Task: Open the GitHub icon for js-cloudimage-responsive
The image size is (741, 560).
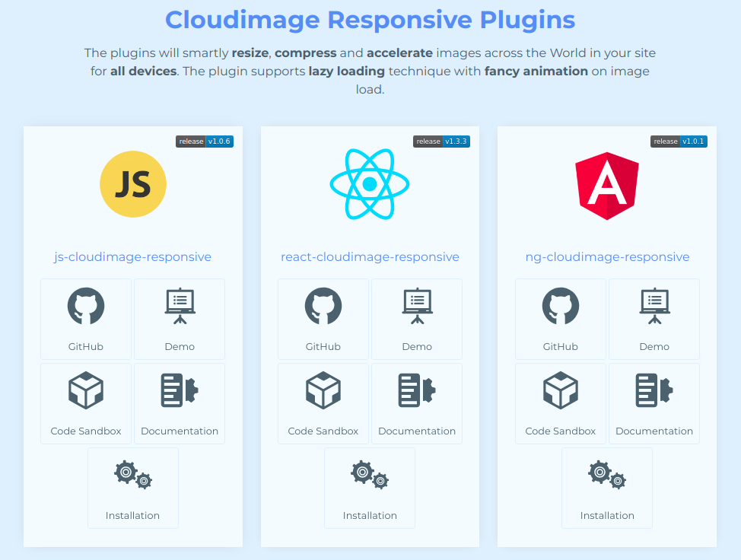Action: pos(85,306)
